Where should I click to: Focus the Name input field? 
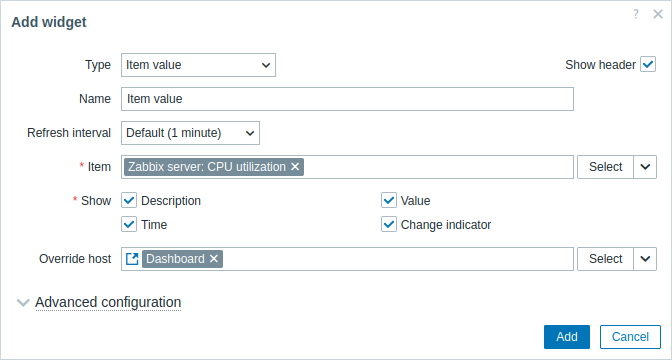347,99
